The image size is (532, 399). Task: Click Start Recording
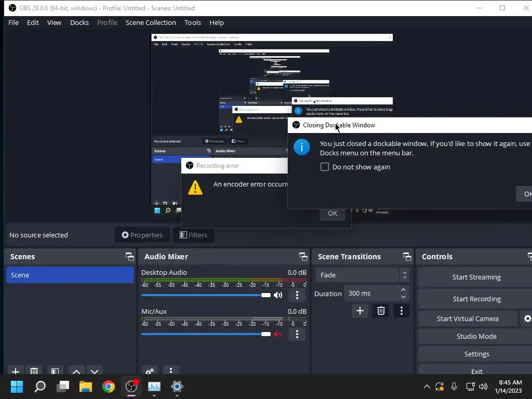pos(476,299)
